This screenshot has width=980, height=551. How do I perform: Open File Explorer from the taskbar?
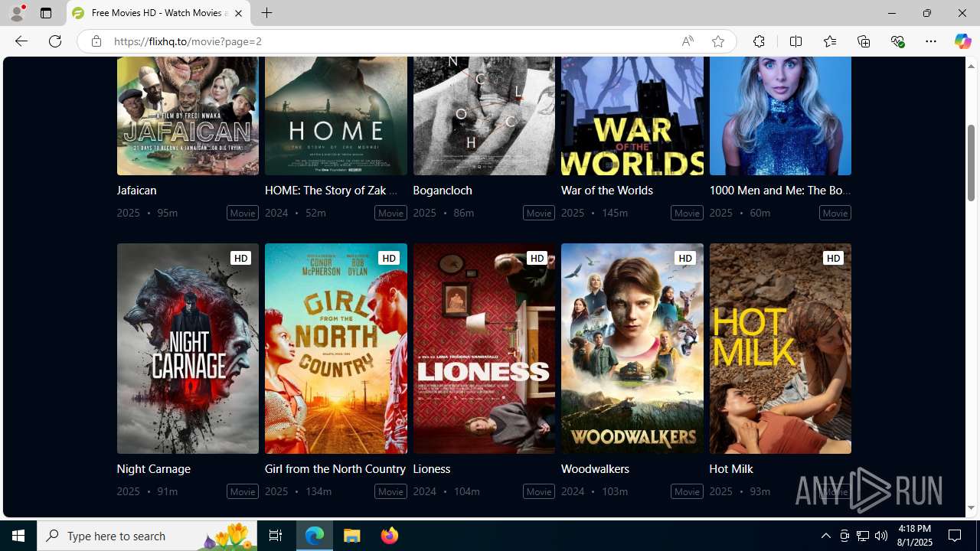coord(352,536)
